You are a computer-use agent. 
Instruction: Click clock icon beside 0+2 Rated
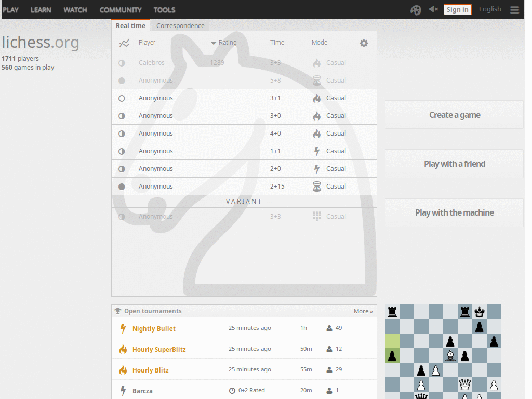[x=232, y=391]
